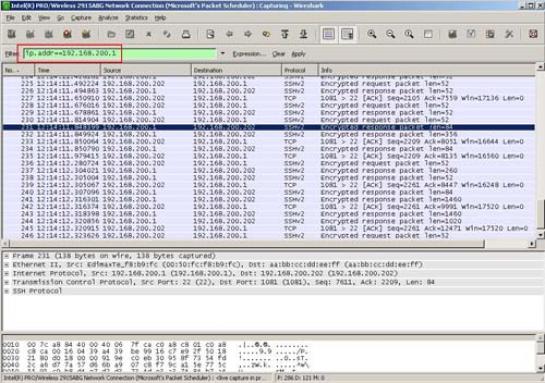Image resolution: width=545 pixels, height=383 pixels.
Task: Sort by the Time column header
Action: coord(67,70)
